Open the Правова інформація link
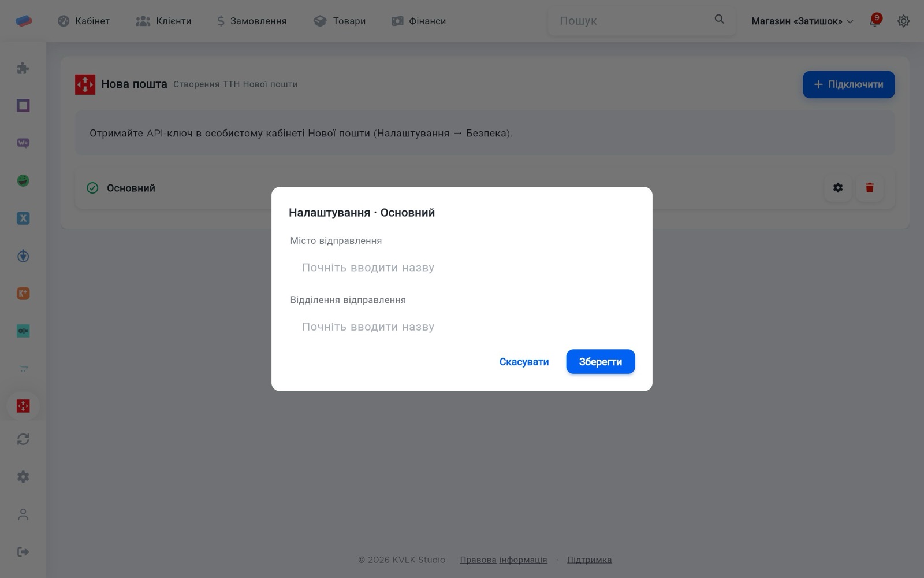This screenshot has height=578, width=924. pyautogui.click(x=504, y=560)
